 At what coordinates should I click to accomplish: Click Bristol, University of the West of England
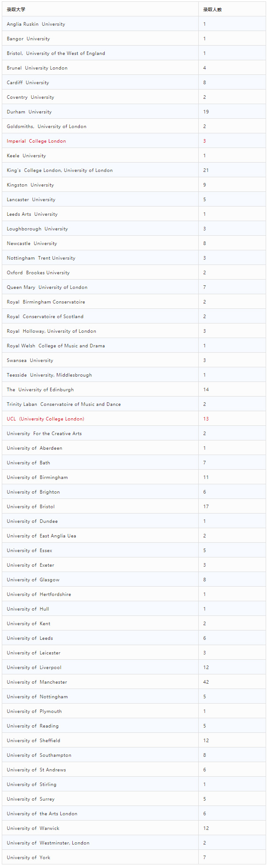coord(56,53)
